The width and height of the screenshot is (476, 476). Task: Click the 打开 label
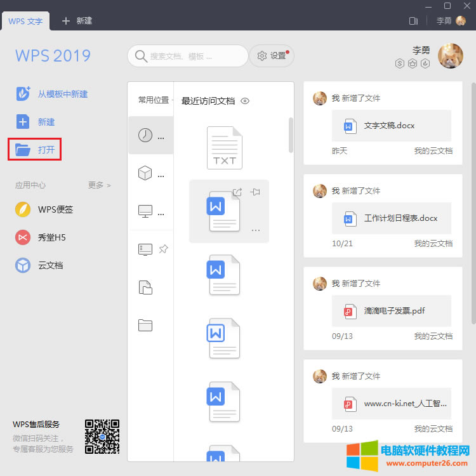coord(46,150)
